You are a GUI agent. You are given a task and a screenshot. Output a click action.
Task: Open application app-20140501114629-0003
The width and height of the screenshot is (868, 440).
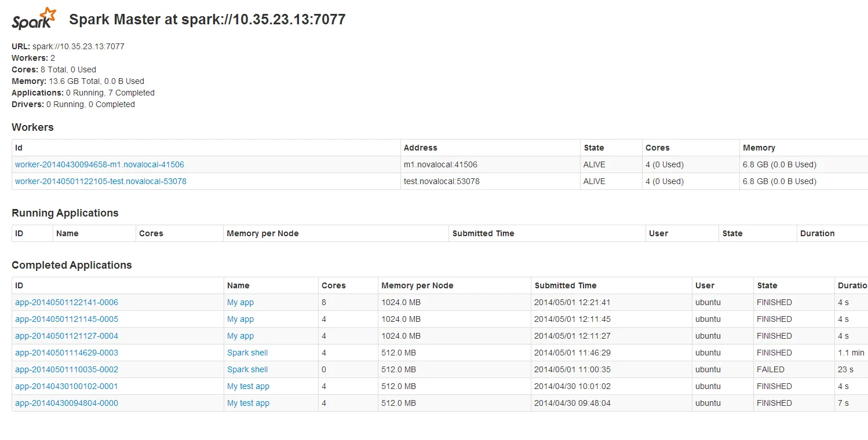click(x=67, y=353)
